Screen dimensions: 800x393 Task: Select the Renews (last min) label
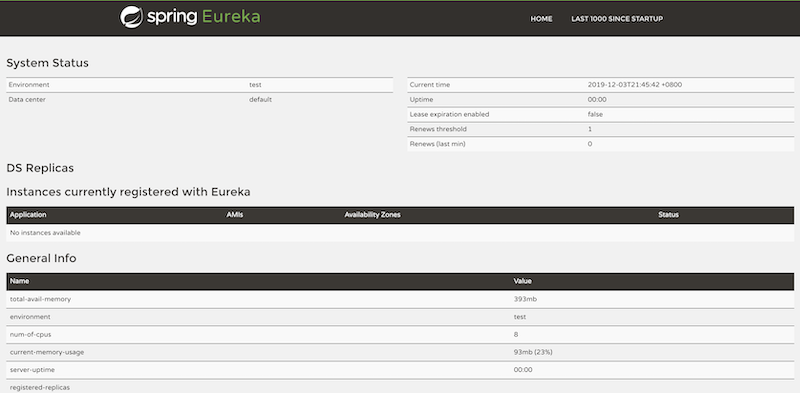437,144
